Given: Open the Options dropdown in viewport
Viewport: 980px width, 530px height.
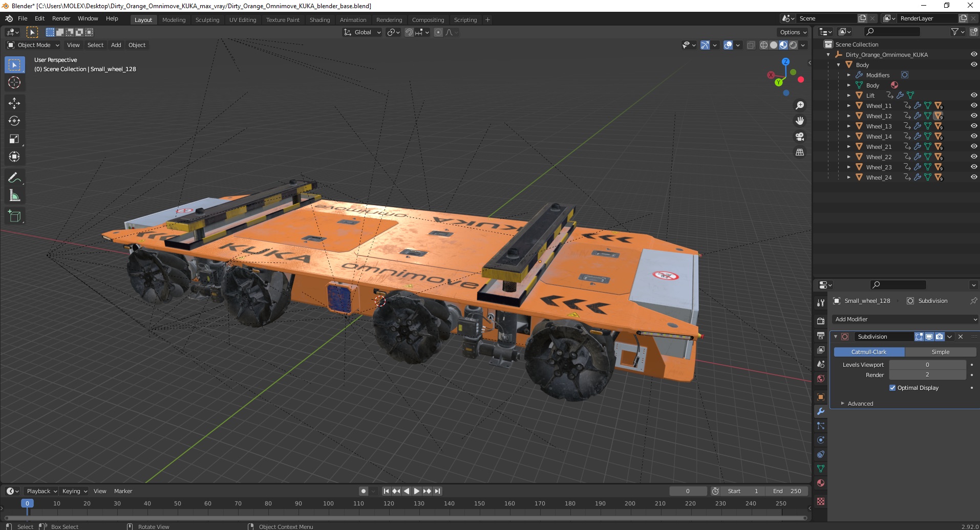Looking at the screenshot, I should 793,32.
